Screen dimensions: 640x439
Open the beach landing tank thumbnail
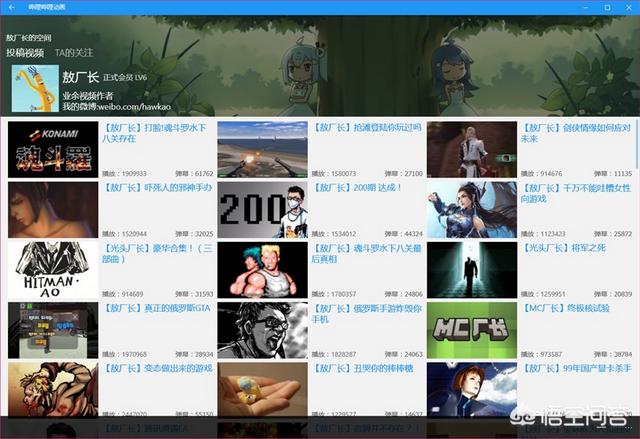[x=262, y=149]
